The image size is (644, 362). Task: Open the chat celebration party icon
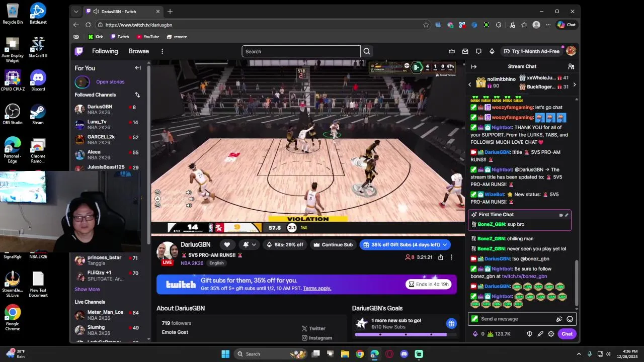(x=559, y=319)
